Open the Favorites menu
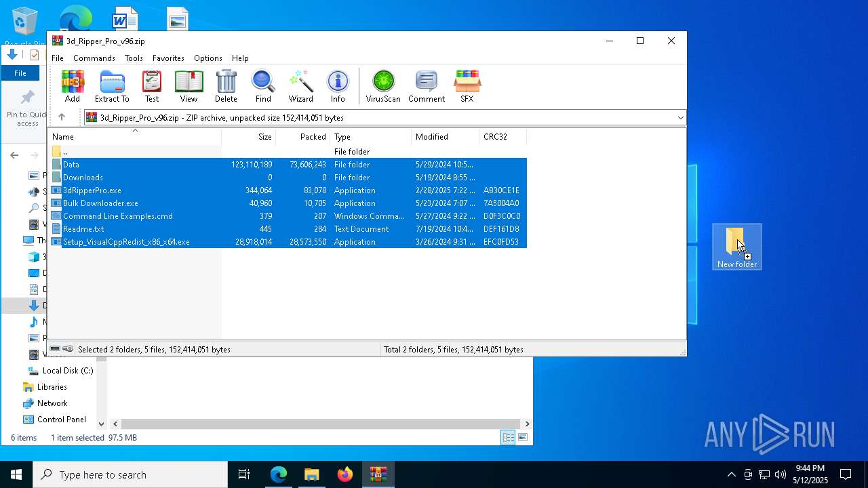This screenshot has width=868, height=488. [168, 58]
